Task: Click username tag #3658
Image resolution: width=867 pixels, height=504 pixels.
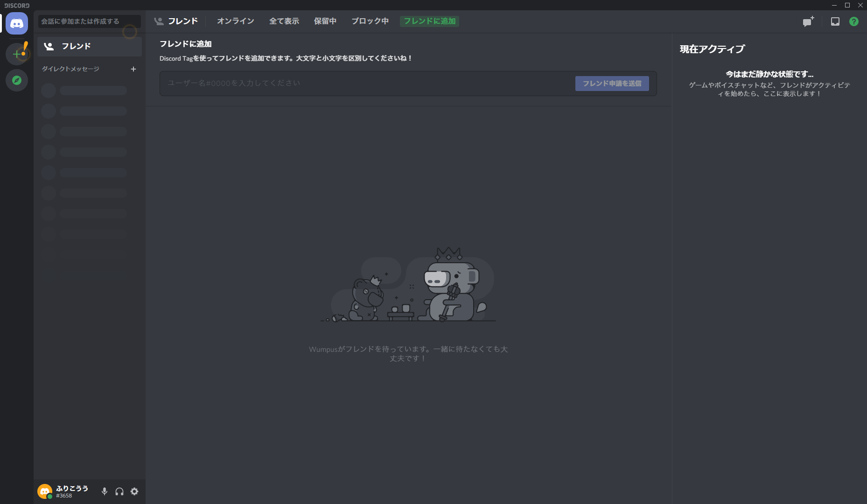Action: (64, 496)
